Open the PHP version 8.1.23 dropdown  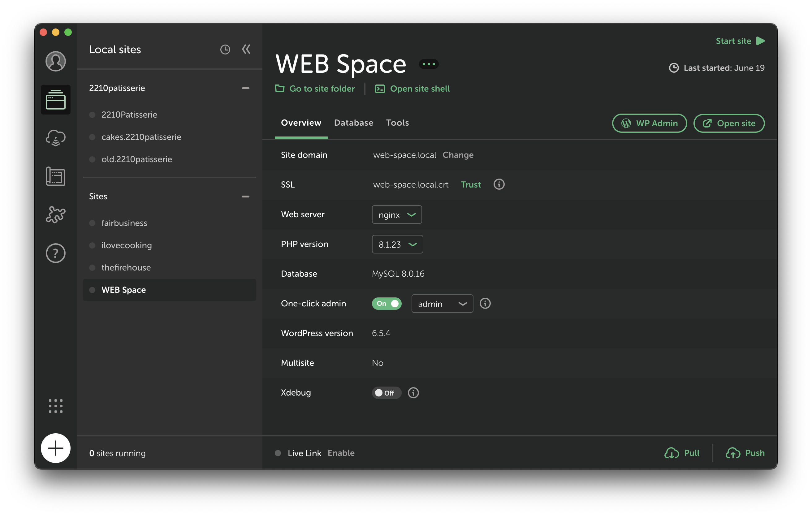397,244
